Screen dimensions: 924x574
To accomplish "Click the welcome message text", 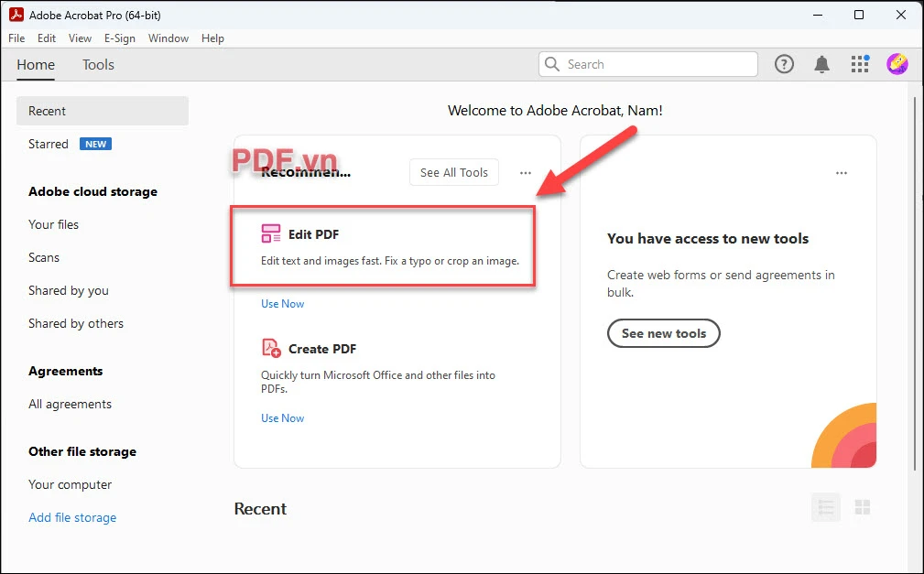I will (555, 110).
